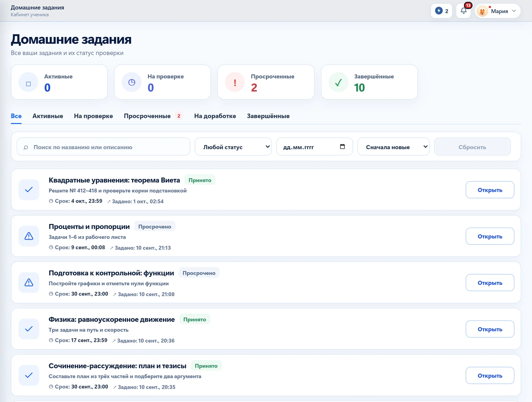Open the Подготовка к контрольной assignment
Screen dimensions: 532x402
click(490, 283)
